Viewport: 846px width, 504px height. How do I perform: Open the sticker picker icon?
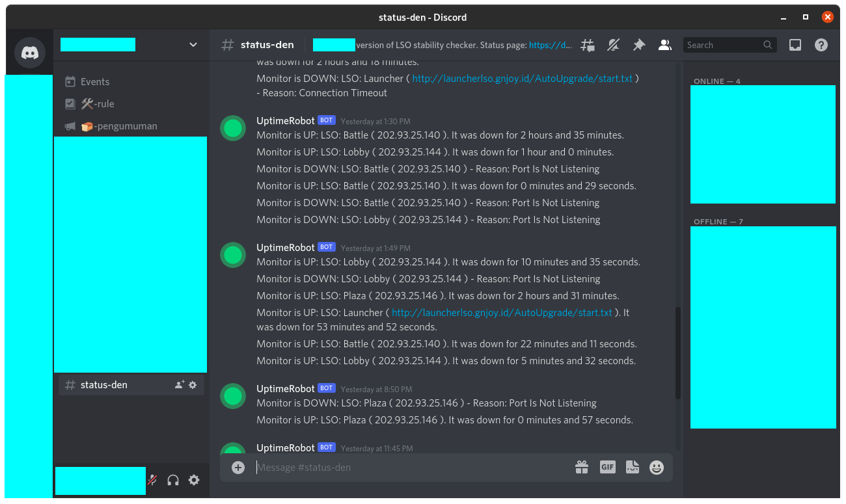point(632,467)
